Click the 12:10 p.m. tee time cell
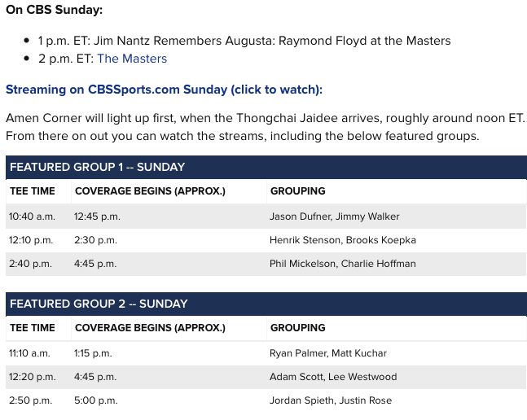527x420 pixels. click(x=32, y=240)
